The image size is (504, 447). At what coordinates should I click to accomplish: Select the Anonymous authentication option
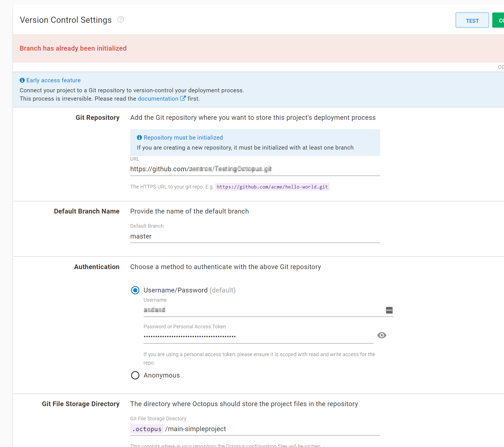(x=135, y=375)
